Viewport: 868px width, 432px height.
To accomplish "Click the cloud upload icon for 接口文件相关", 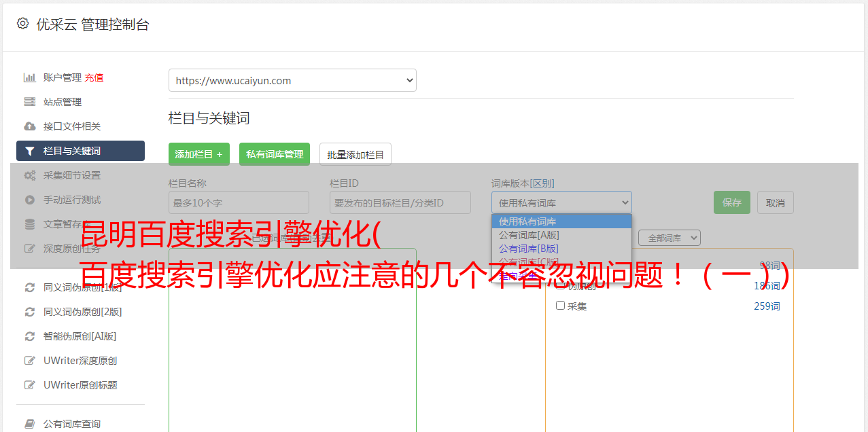I will [30, 126].
